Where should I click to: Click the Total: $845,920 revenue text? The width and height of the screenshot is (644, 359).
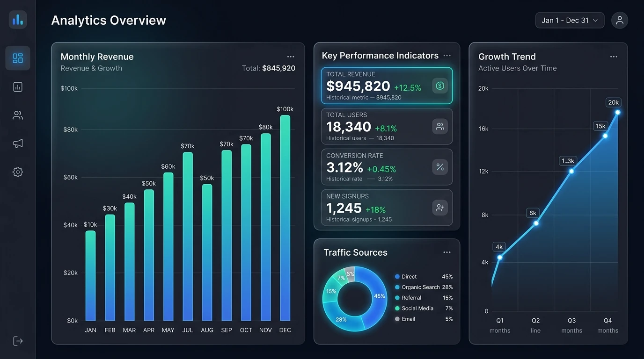pyautogui.click(x=269, y=68)
